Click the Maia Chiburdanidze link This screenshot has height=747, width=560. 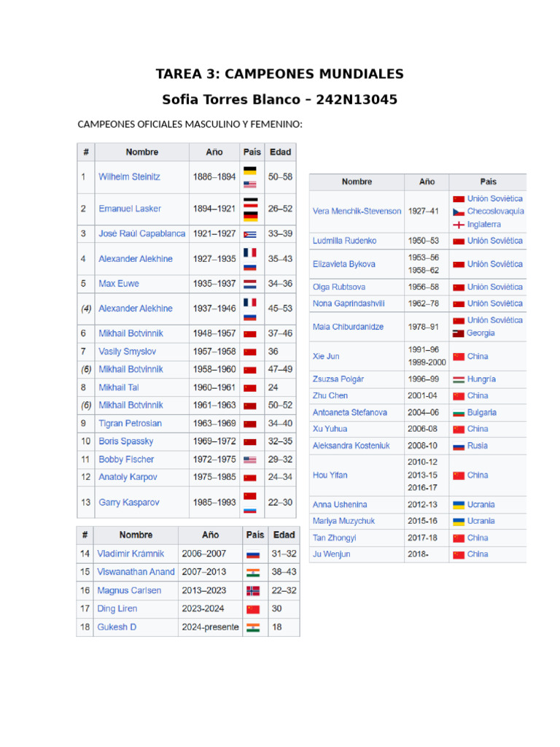pyautogui.click(x=348, y=327)
